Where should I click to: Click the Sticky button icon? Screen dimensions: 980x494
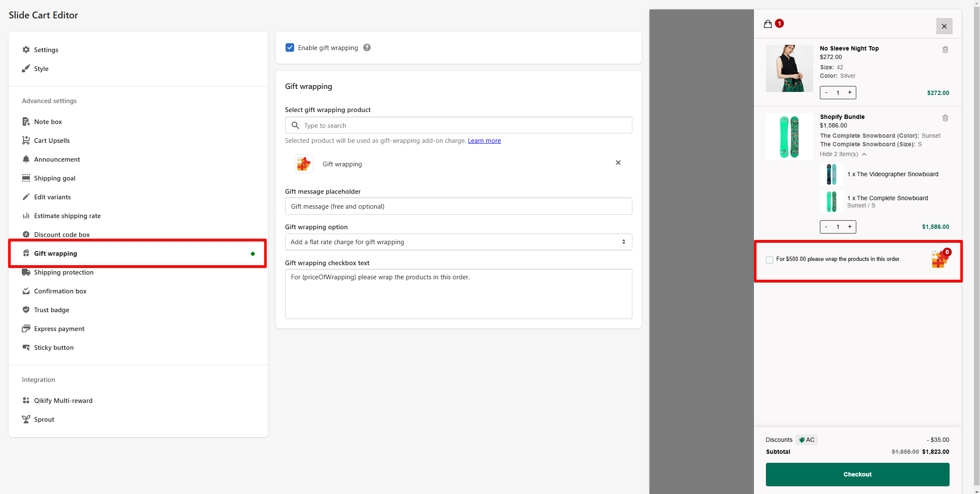click(x=26, y=347)
